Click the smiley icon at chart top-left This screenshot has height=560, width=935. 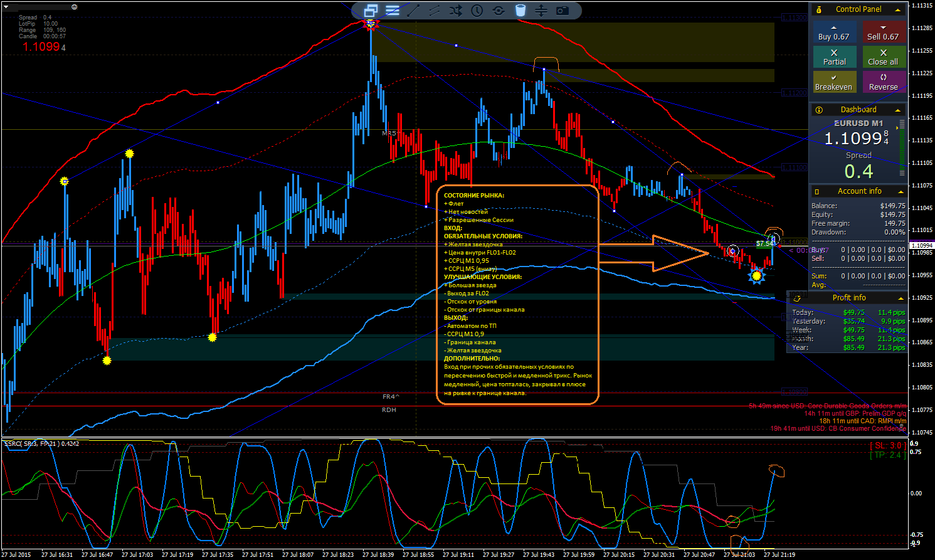click(75, 7)
